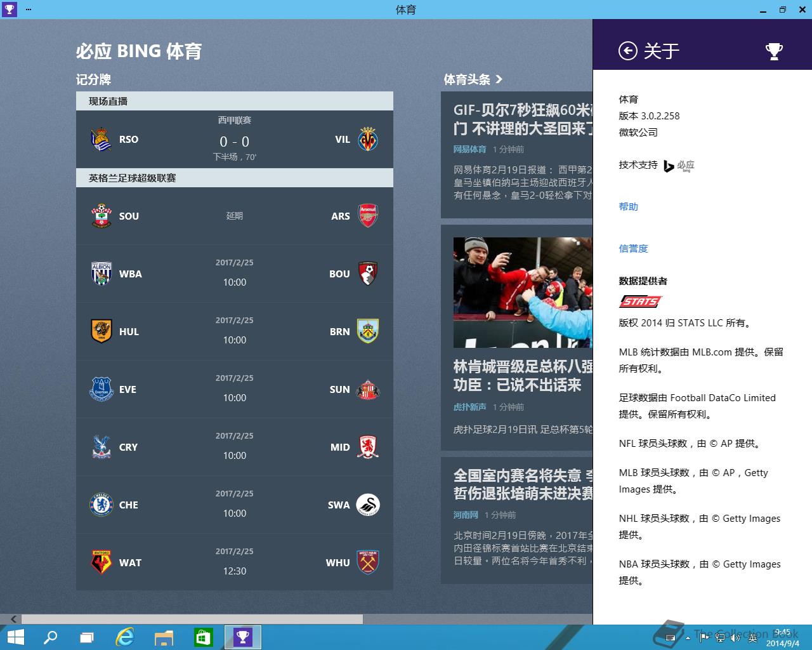
Task: Click the Sunderland SUN crest
Action: (368, 389)
